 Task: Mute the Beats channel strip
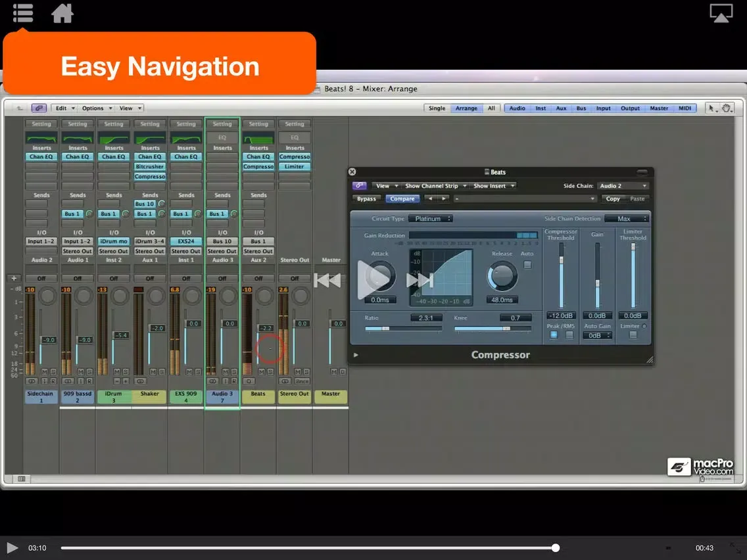(261, 372)
